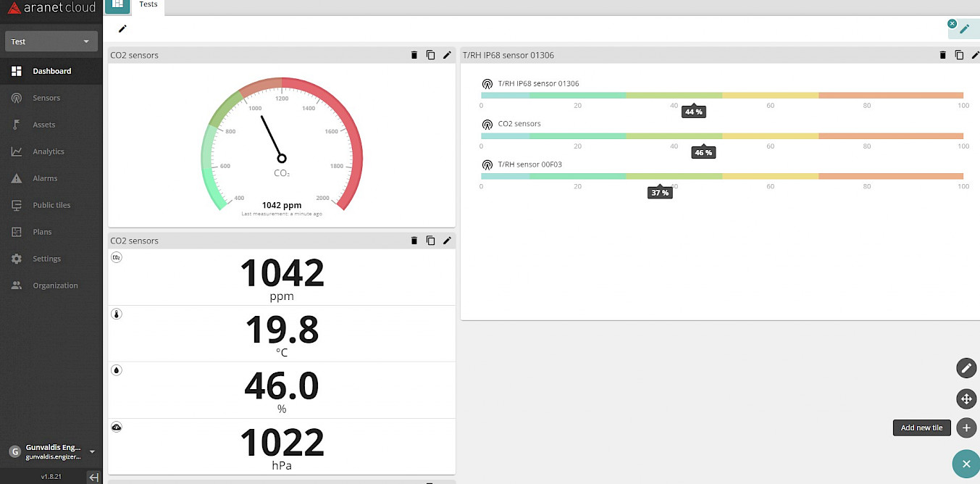Dismiss the top-right edit mode badge

(952, 24)
